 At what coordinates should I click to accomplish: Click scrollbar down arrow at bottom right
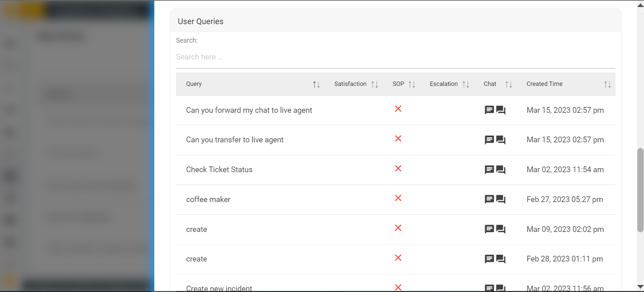[x=640, y=287]
